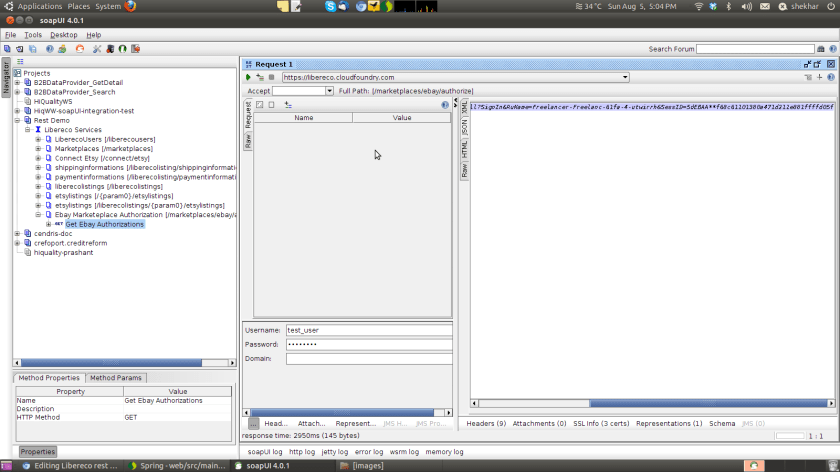840x472 pixels.
Task: Collapse the Rest Demo project tree
Action: click(x=17, y=120)
